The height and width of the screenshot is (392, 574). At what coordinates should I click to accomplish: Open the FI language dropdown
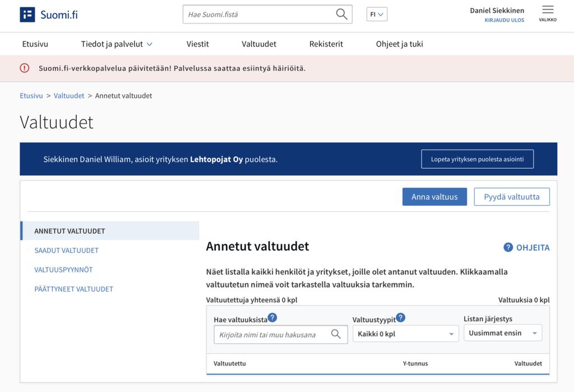377,14
